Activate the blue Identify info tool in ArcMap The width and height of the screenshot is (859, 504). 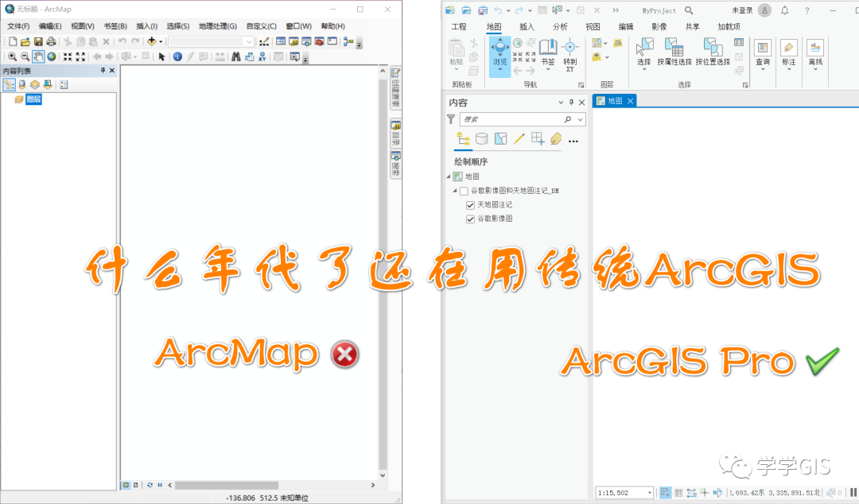[177, 56]
